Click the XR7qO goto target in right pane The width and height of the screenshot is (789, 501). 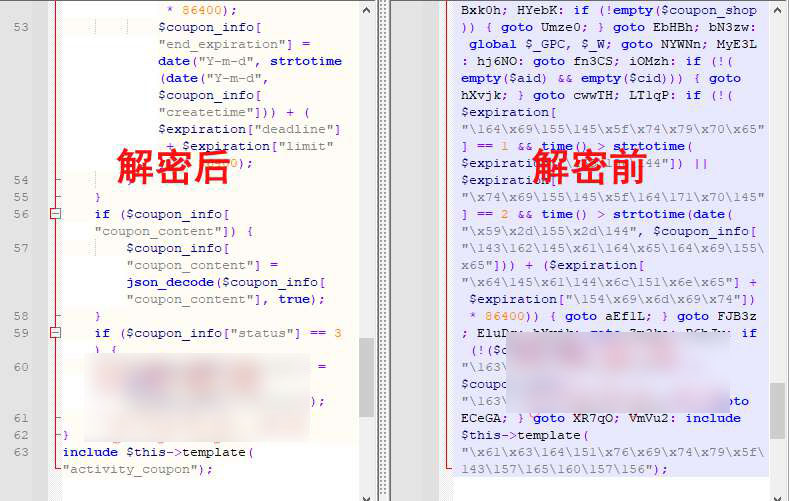click(593, 418)
